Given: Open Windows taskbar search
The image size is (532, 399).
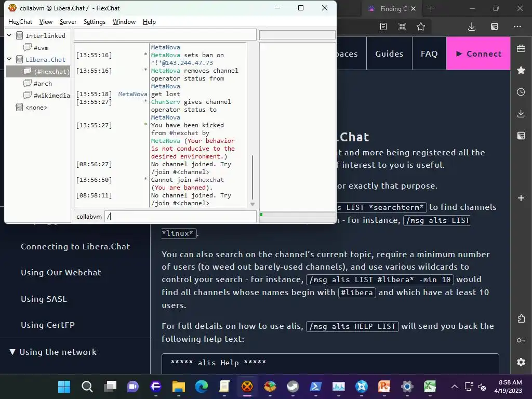Looking at the screenshot, I should [87, 387].
